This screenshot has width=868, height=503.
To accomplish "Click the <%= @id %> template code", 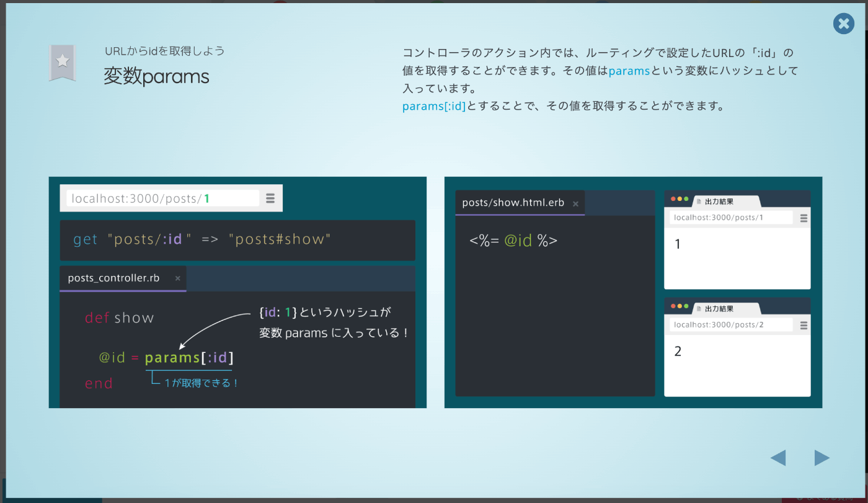I will pyautogui.click(x=513, y=241).
